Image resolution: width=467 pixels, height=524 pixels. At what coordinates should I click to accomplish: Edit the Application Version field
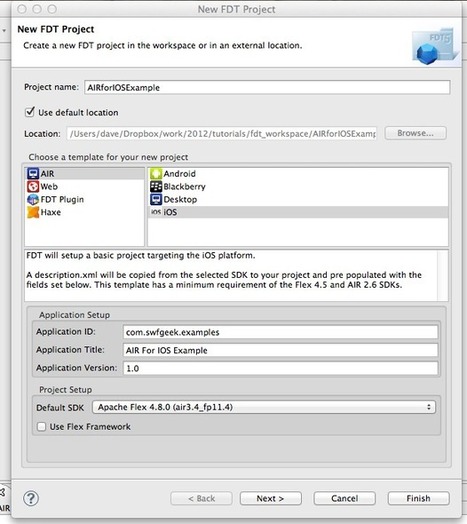click(x=280, y=368)
